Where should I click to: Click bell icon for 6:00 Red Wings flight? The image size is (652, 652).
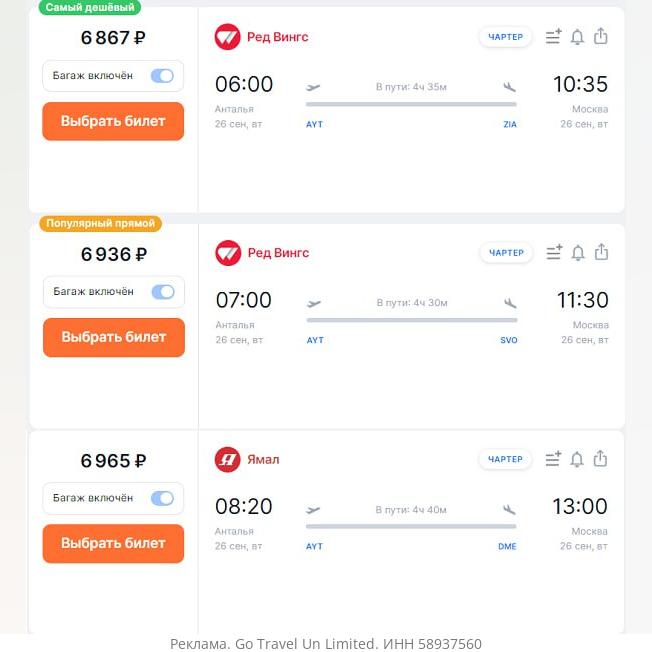tap(577, 37)
